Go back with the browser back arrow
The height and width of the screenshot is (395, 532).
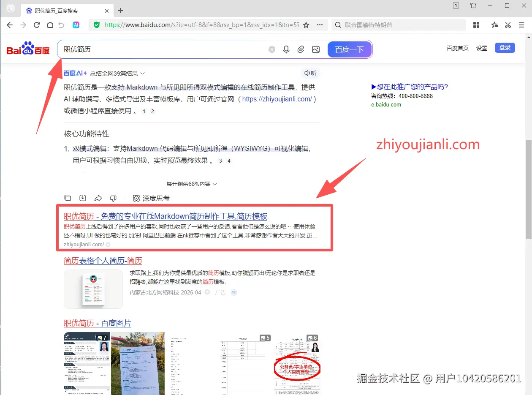coord(10,25)
